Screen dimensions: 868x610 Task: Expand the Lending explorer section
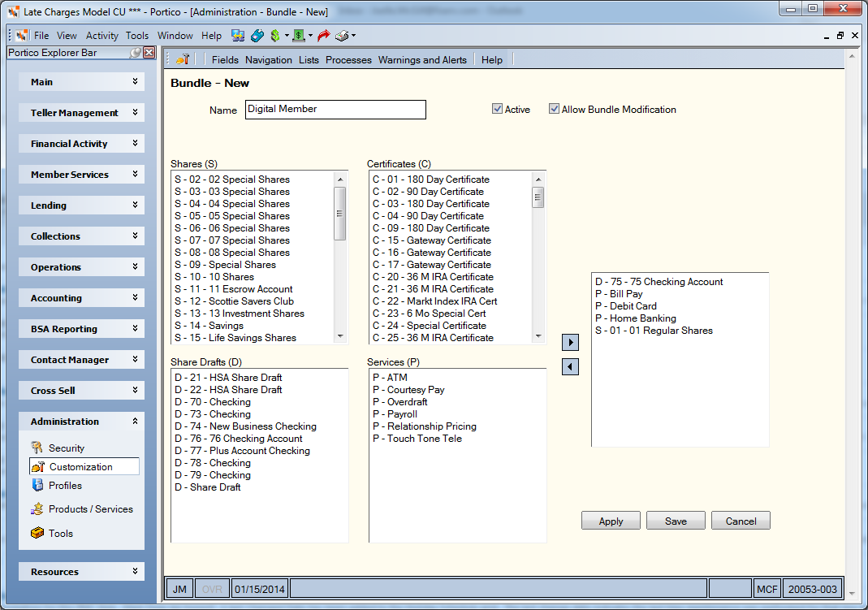pyautogui.click(x=81, y=205)
